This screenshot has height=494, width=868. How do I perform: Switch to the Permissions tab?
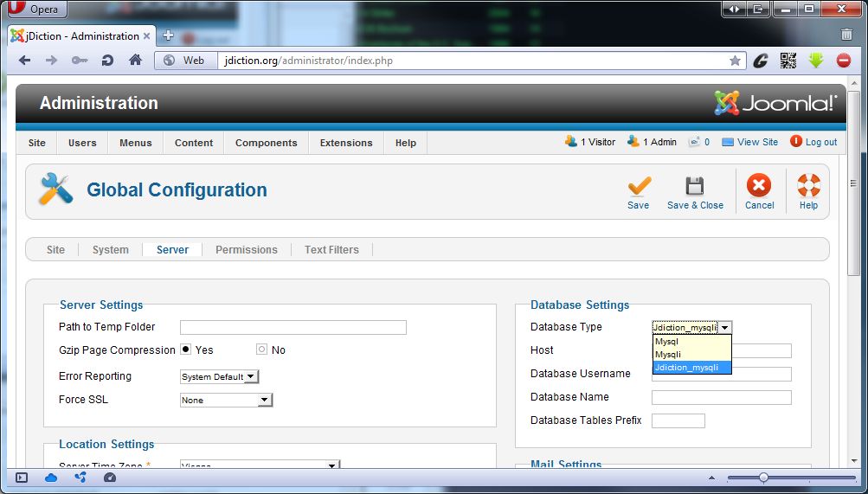pyautogui.click(x=247, y=249)
